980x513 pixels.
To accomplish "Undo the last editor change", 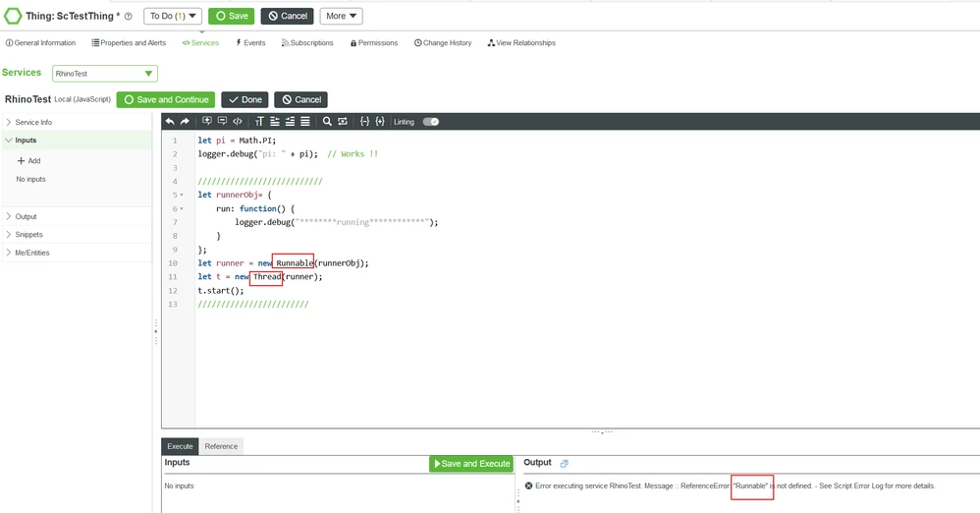I will pos(170,121).
